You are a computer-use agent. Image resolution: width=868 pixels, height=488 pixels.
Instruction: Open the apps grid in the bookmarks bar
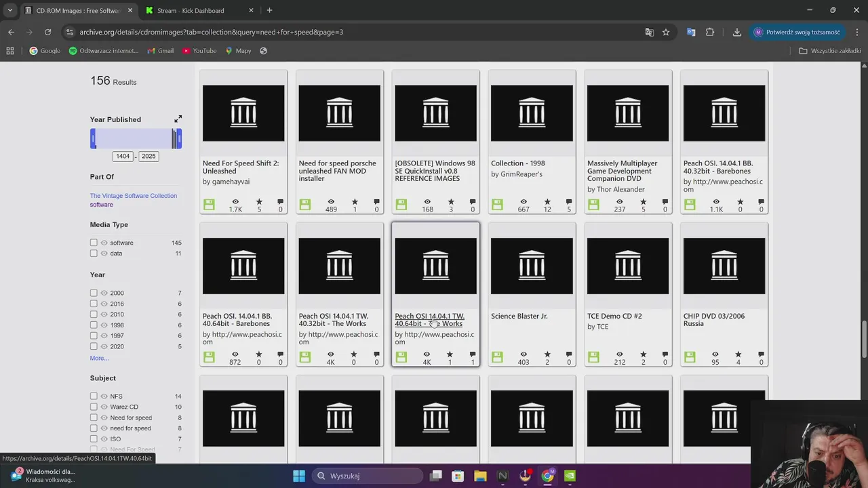(x=10, y=51)
